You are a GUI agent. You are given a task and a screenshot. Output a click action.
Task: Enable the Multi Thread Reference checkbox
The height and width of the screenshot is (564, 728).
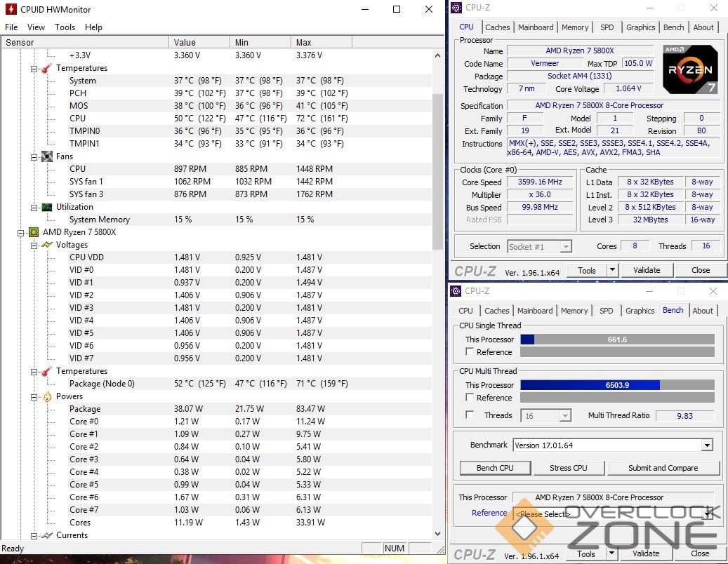point(470,398)
